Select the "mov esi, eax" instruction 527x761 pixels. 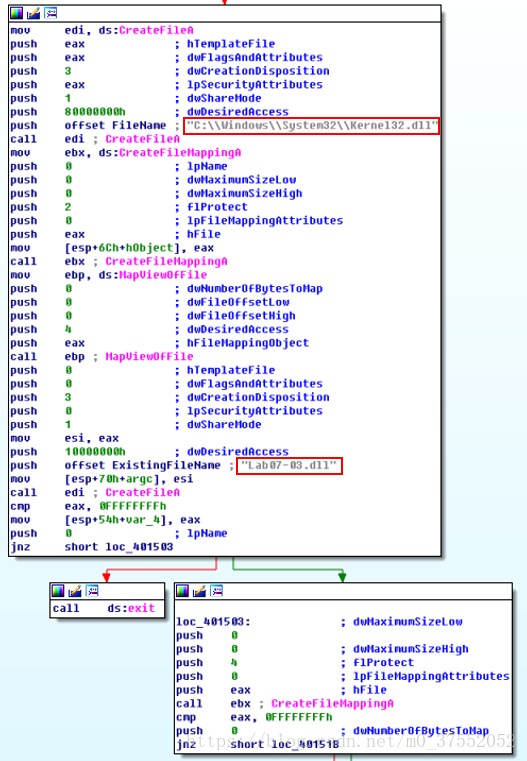(65, 438)
